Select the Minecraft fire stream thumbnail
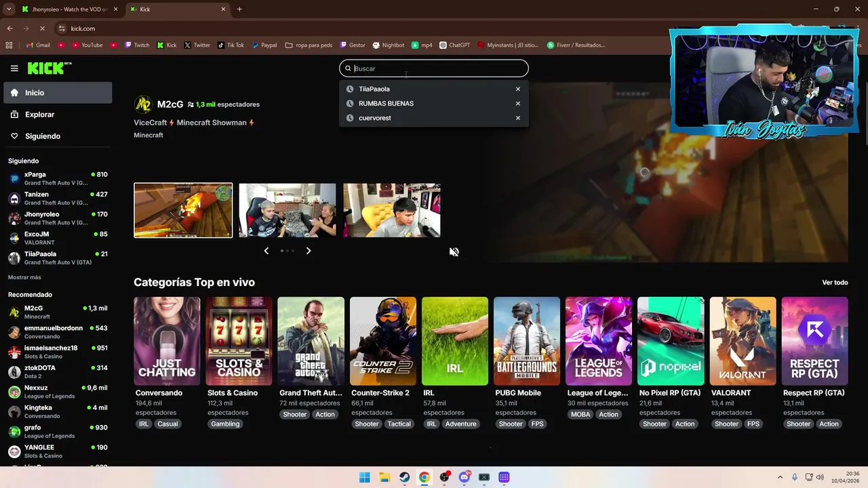Screen dimensions: 868x488 point(183,210)
